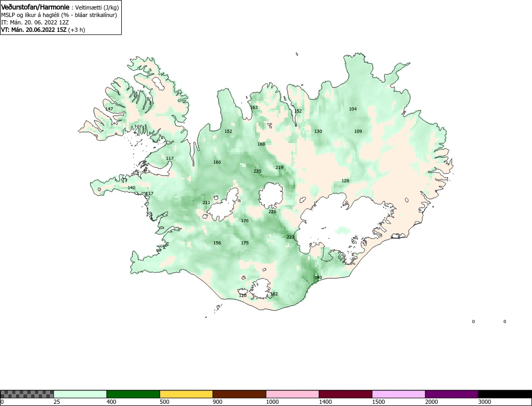Choose the purple legend swatch
Viewport: 532px width, 406px height.
click(452, 394)
